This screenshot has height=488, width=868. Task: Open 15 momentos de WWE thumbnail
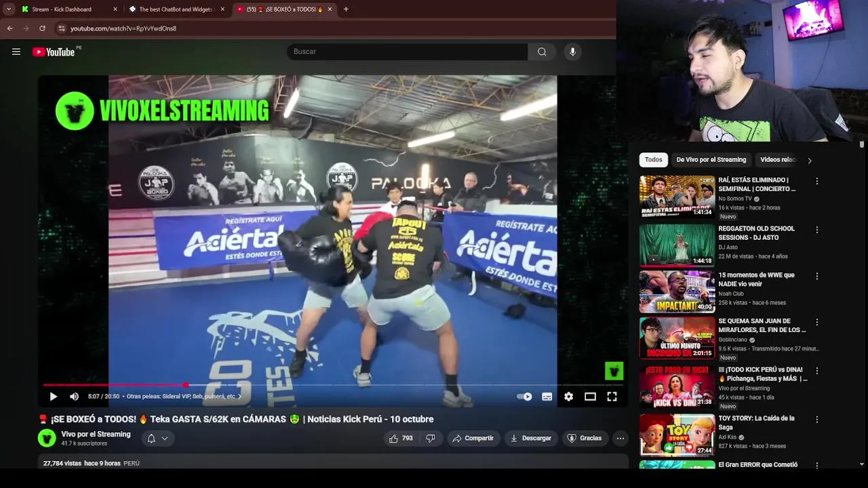(677, 291)
